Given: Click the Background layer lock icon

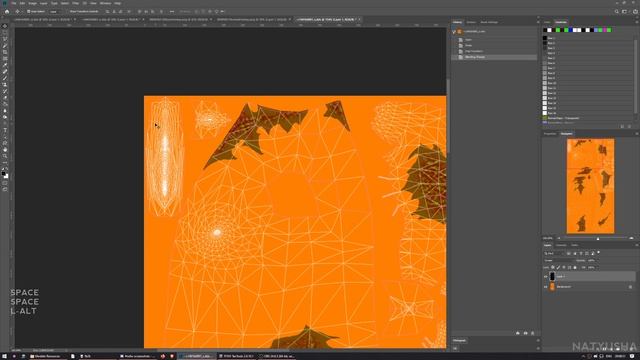Looking at the screenshot, I should [630, 287].
